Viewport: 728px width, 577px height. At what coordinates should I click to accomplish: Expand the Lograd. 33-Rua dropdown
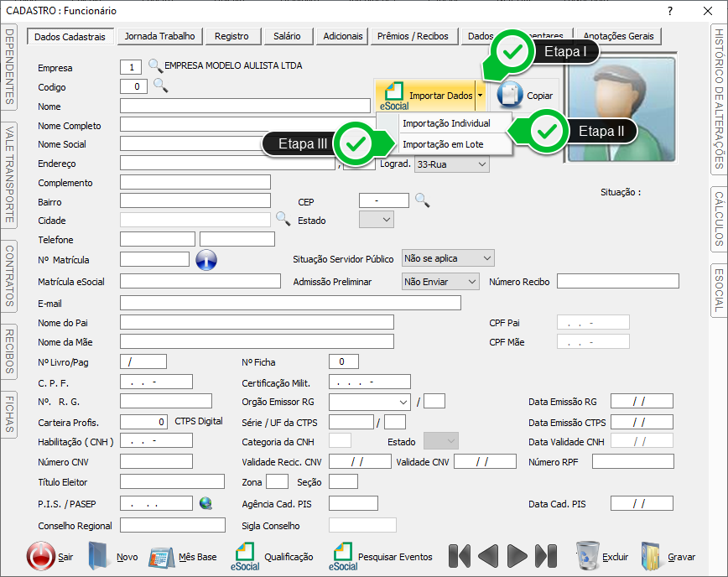482,164
